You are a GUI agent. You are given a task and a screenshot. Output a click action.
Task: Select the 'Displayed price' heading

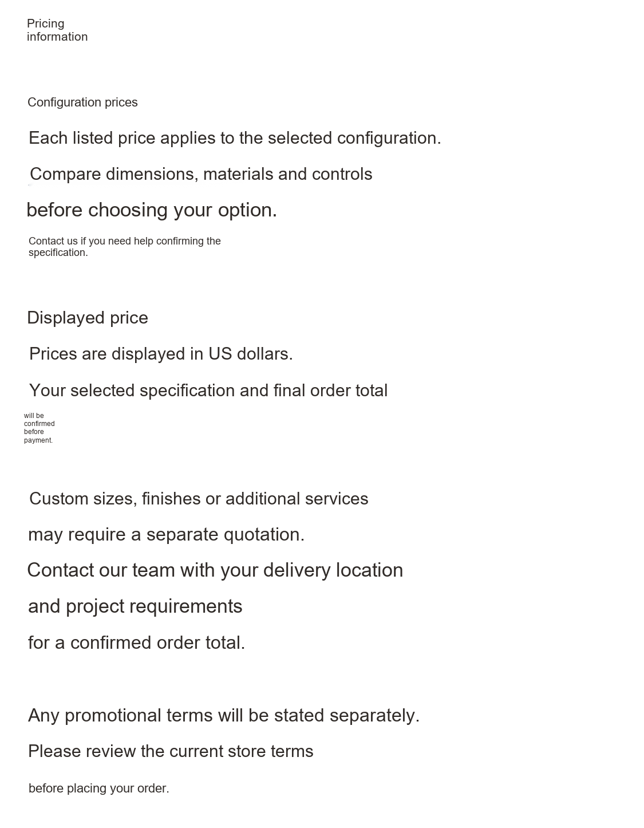pos(88,318)
